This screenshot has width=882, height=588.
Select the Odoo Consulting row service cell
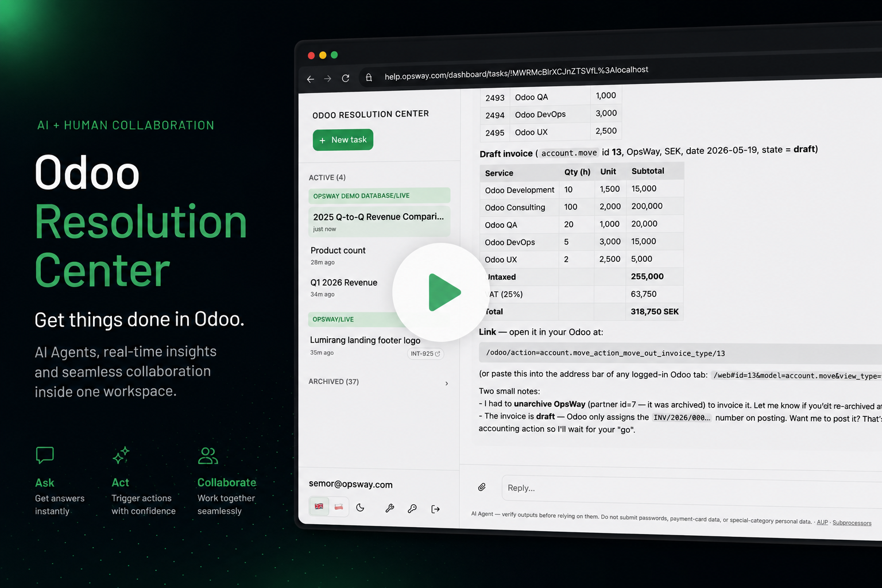point(520,207)
